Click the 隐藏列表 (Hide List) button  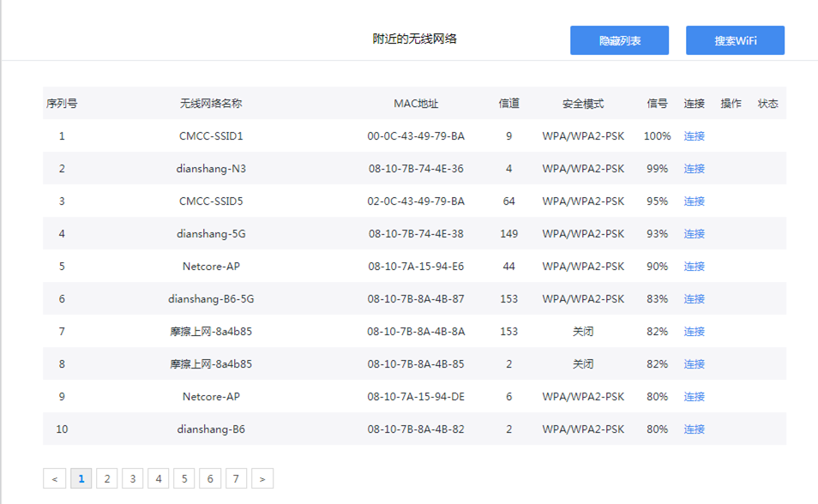(x=619, y=39)
